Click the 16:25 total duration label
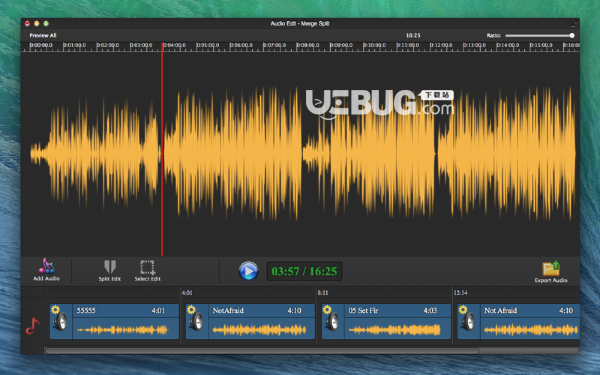This screenshot has width=600, height=375. (x=413, y=35)
